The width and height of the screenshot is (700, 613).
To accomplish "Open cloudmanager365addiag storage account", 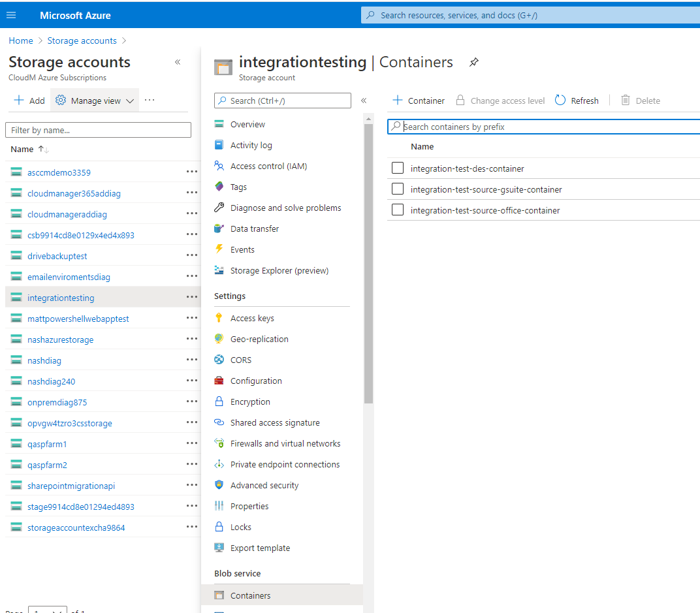I will click(x=74, y=193).
